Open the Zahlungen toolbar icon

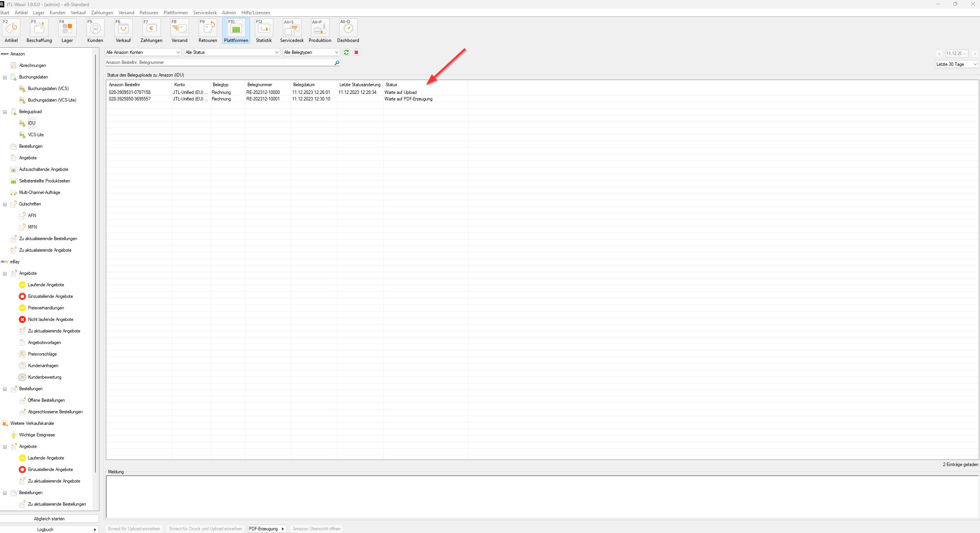tap(151, 30)
